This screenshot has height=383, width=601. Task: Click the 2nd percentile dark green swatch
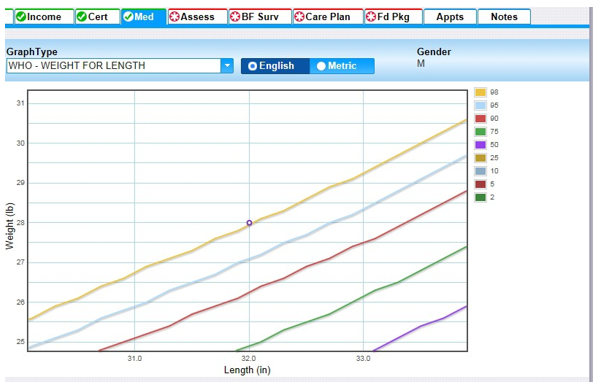pyautogui.click(x=480, y=197)
